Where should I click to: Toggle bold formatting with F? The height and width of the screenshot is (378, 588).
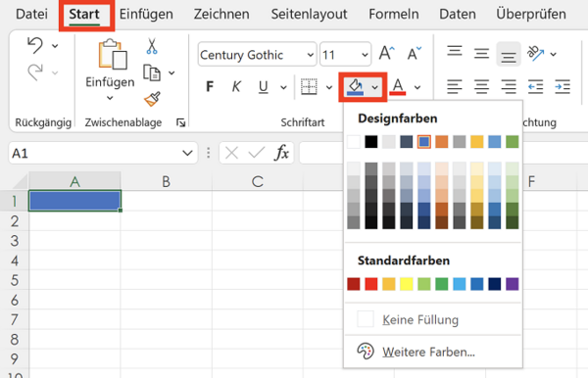pyautogui.click(x=210, y=87)
